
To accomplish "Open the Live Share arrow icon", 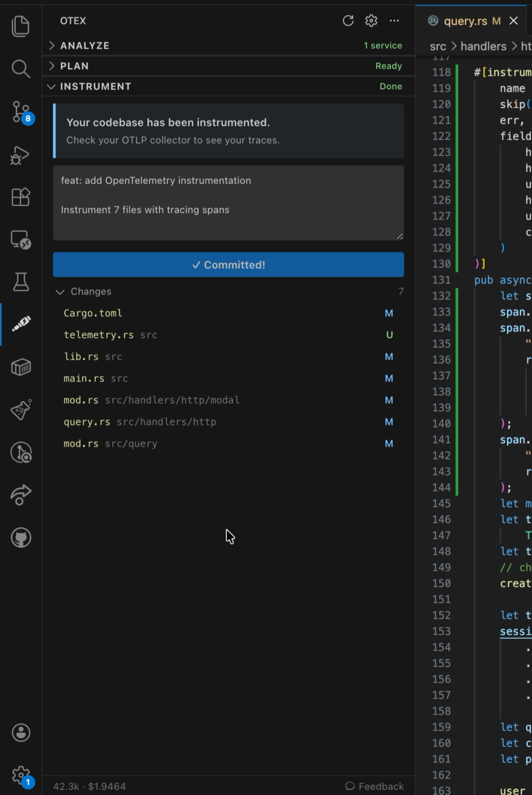I will click(x=20, y=495).
